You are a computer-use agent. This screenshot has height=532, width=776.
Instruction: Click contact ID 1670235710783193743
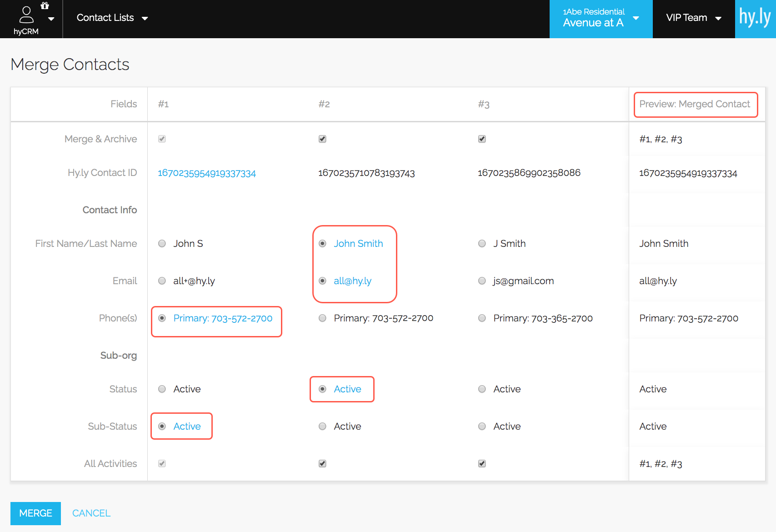[x=366, y=173]
